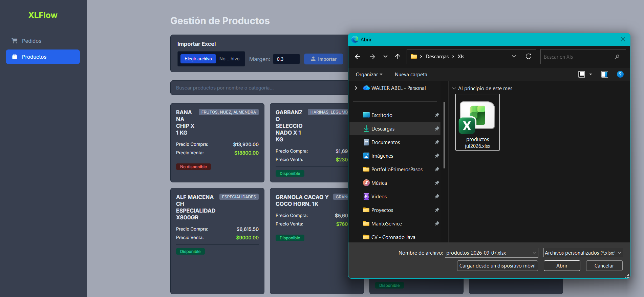
Task: Focus the Buscar en Xls search field
Action: point(583,57)
